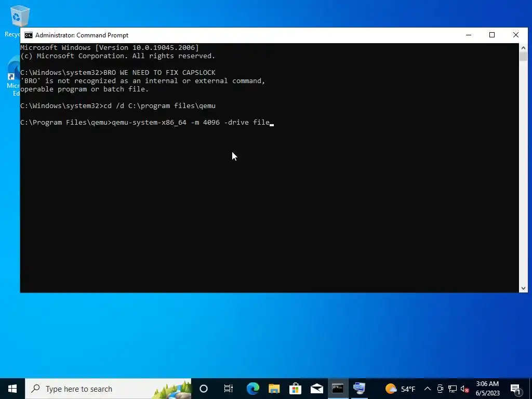The height and width of the screenshot is (399, 532).
Task: Open the Mail app from taskbar
Action: click(317, 389)
